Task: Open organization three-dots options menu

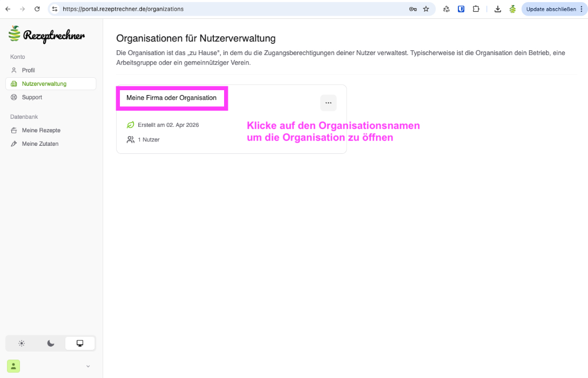Action: (x=328, y=103)
